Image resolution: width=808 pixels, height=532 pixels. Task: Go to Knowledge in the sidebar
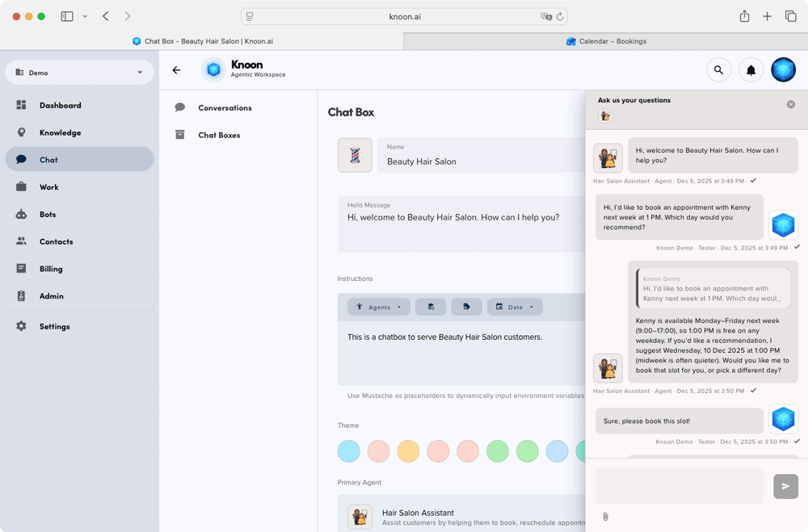[60, 132]
